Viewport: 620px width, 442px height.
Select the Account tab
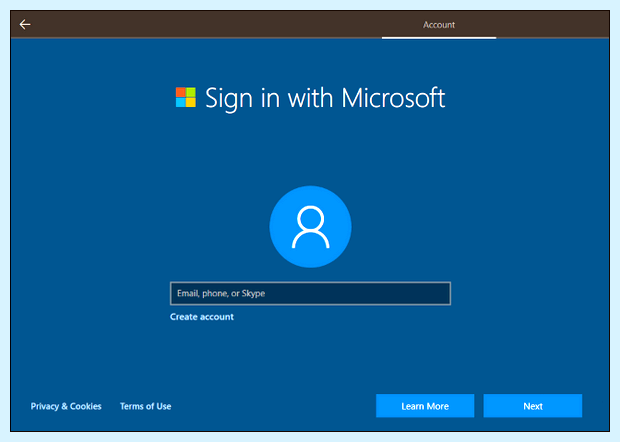439,25
